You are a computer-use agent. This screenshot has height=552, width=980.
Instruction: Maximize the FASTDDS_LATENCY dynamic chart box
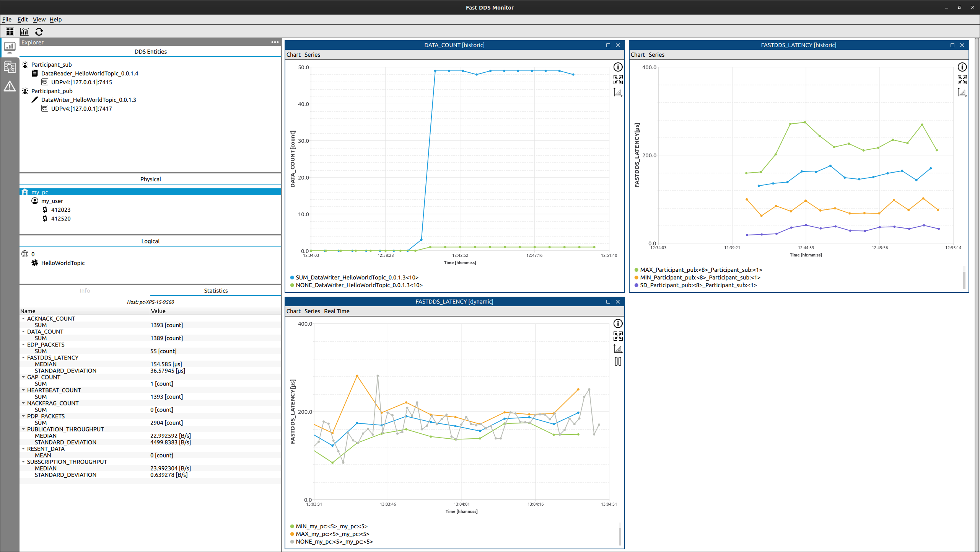(608, 302)
